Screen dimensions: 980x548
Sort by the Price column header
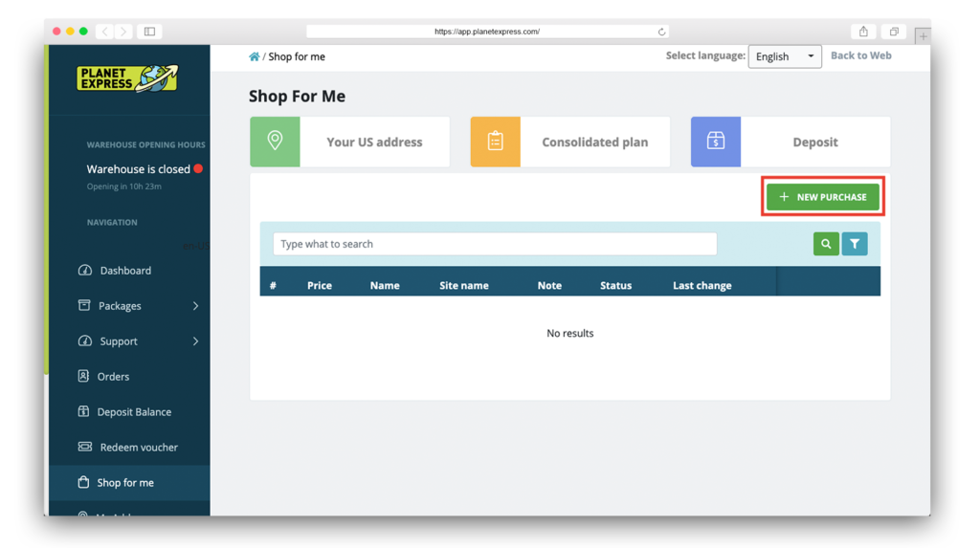click(320, 286)
